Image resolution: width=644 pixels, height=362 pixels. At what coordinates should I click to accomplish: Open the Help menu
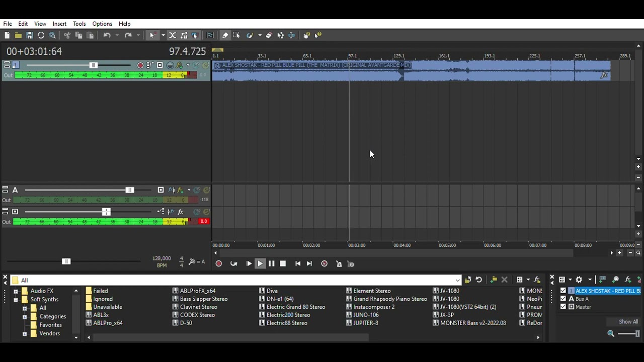[x=125, y=24]
